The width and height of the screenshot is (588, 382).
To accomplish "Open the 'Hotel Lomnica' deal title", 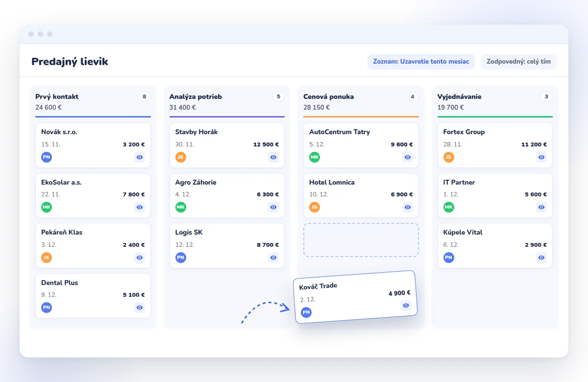I will tap(332, 182).
